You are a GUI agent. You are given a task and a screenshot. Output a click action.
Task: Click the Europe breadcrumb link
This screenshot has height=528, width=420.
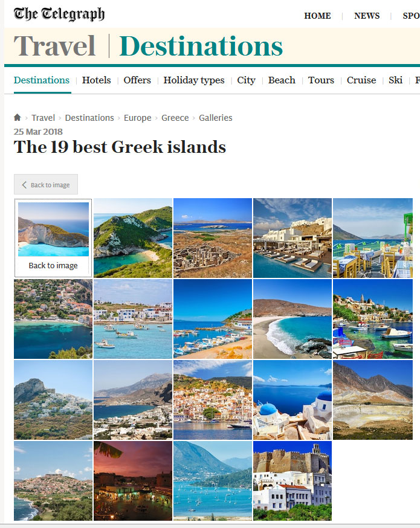[x=137, y=118]
